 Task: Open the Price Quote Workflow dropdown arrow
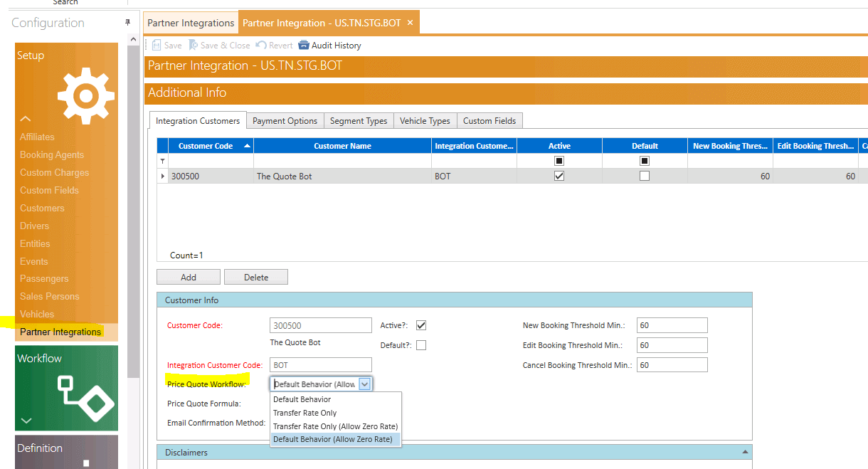(364, 384)
